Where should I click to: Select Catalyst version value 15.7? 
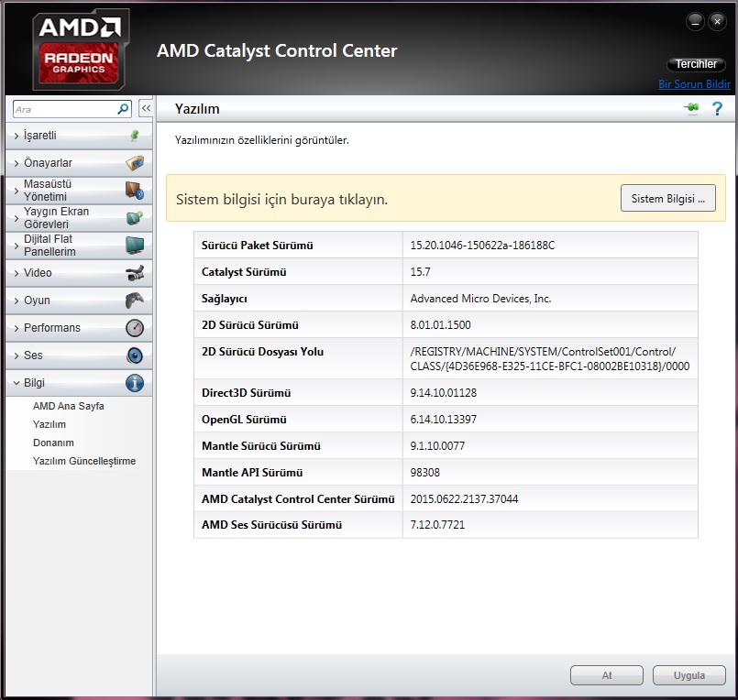coord(420,272)
